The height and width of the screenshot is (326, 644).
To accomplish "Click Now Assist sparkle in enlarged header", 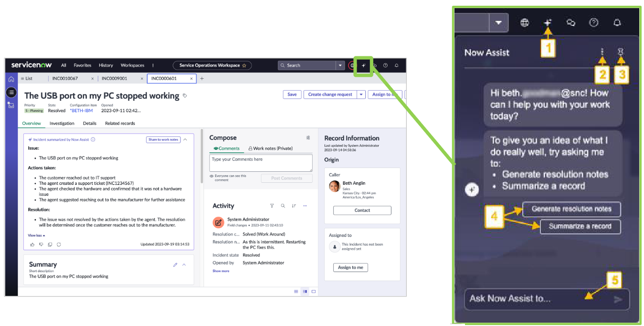I will point(548,22).
